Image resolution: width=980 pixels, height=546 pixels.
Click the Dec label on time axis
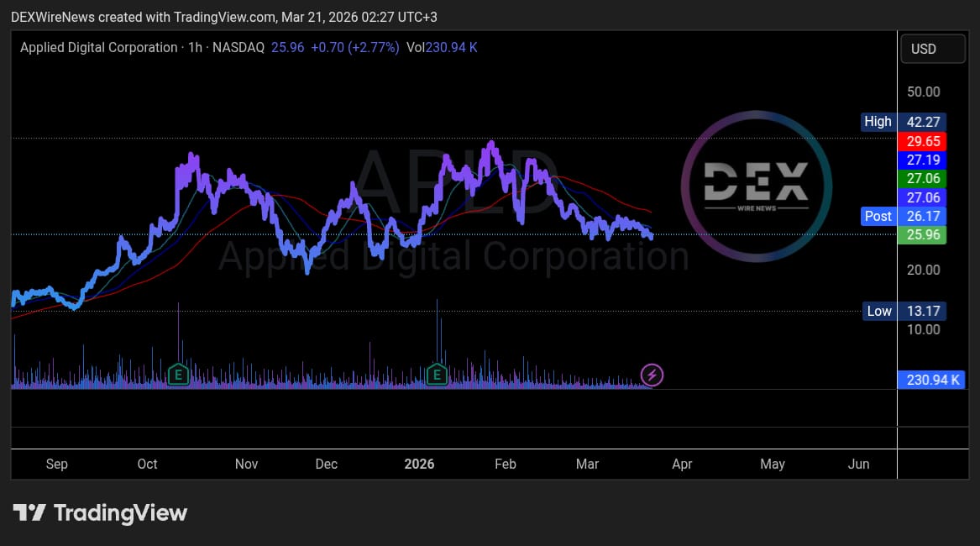[327, 464]
